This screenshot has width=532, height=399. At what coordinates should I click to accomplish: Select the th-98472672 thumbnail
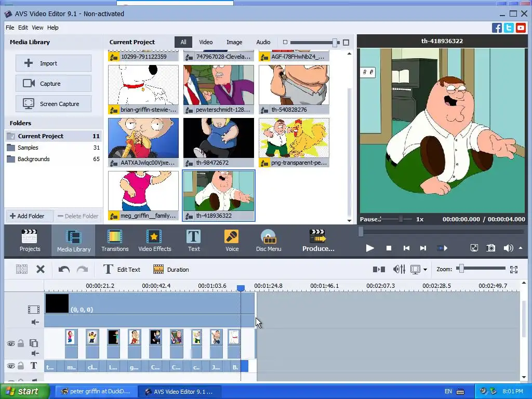[219, 142]
